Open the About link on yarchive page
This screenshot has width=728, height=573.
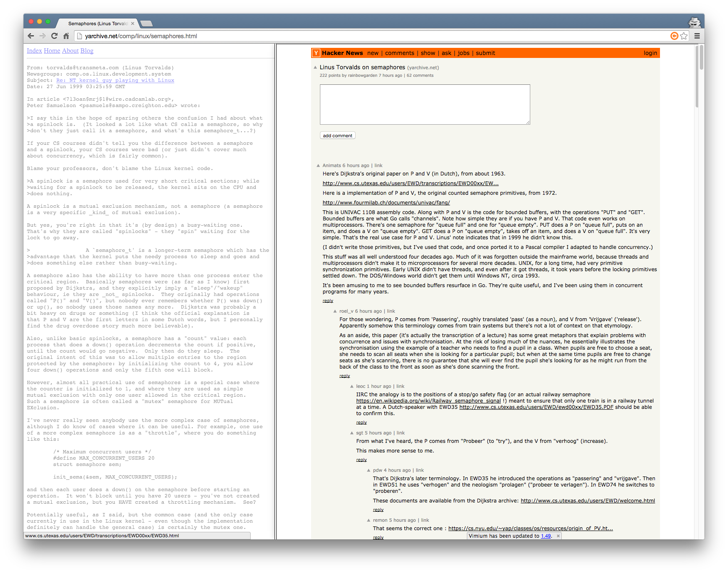[71, 51]
